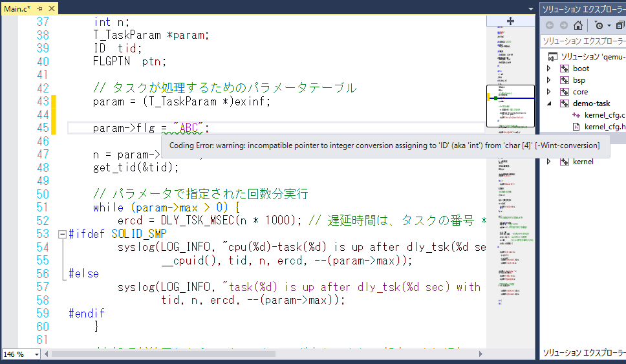Expand the boot project node
Screen dimensions: 626x364
[549, 69]
